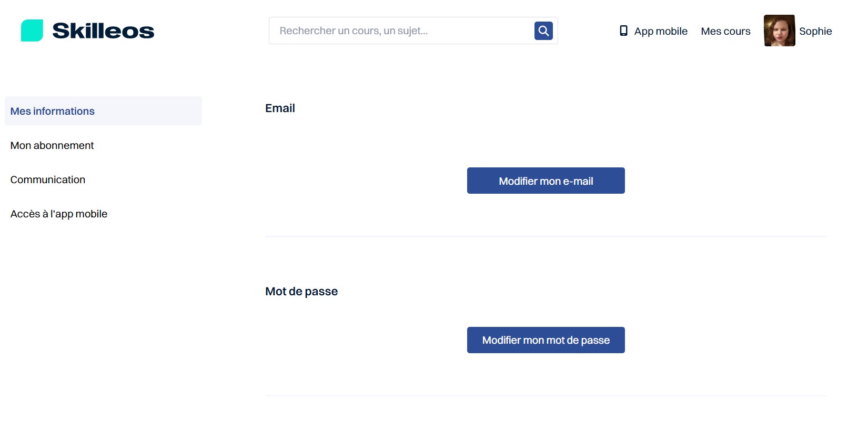Select Mes informations sidebar item
Screen dimensions: 868x429
103,111
